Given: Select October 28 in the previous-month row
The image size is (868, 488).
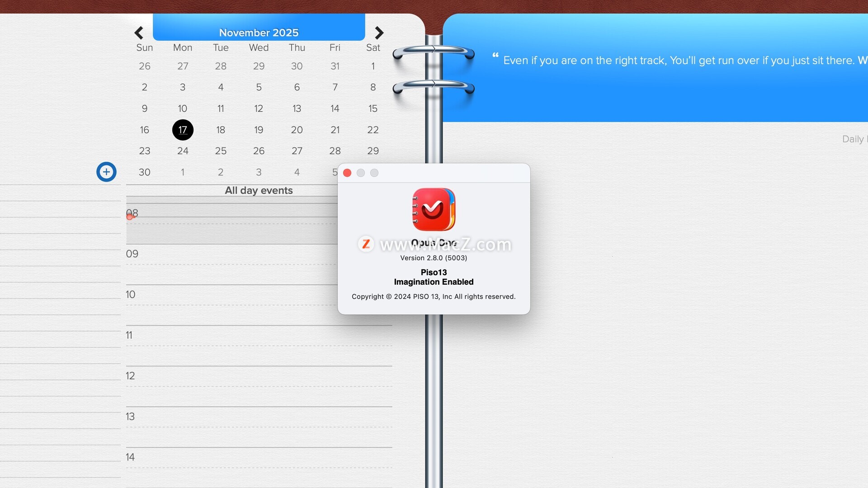Looking at the screenshot, I should click(221, 66).
